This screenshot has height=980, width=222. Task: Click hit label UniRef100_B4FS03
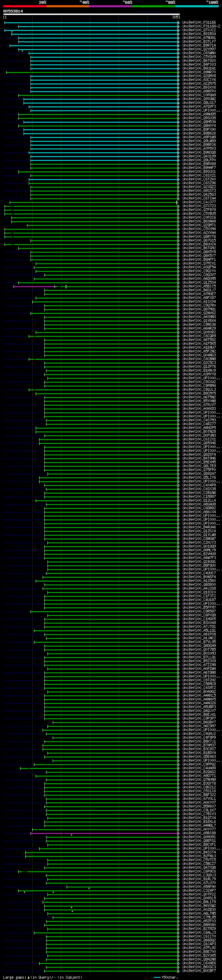pyautogui.click(x=199, y=64)
